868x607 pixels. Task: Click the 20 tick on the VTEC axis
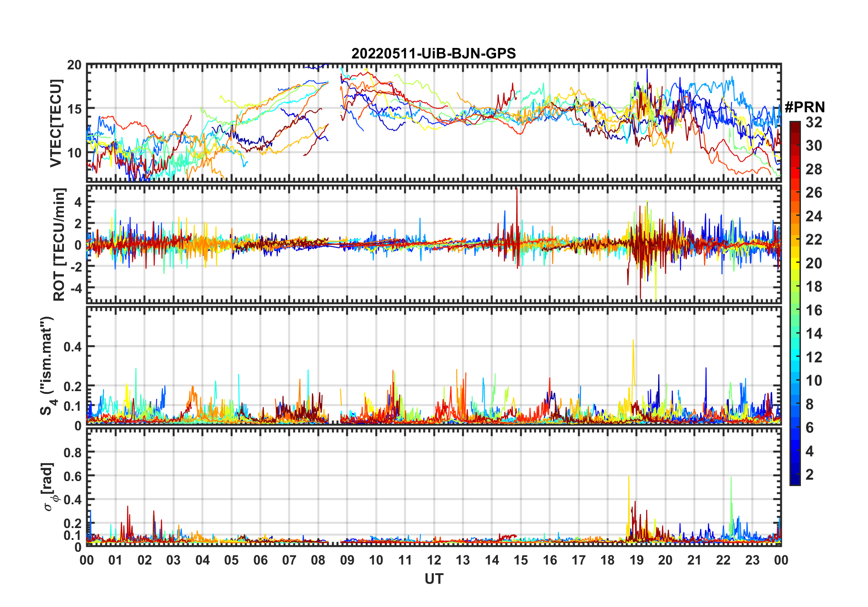(x=74, y=65)
